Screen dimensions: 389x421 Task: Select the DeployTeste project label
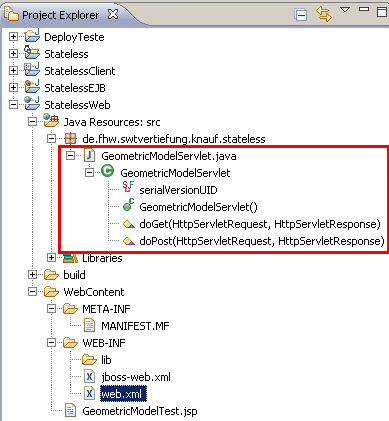tap(74, 37)
